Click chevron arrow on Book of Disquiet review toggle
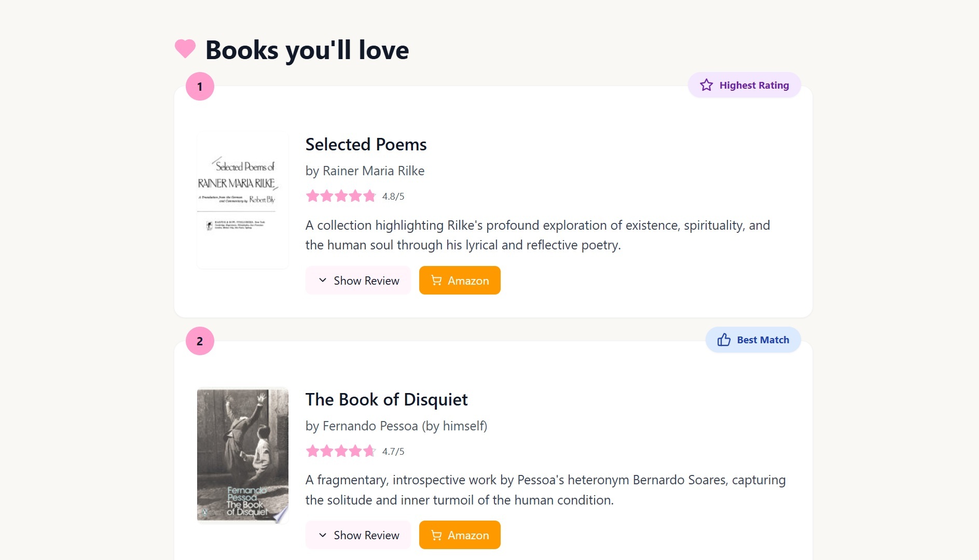The width and height of the screenshot is (979, 560). click(x=323, y=535)
